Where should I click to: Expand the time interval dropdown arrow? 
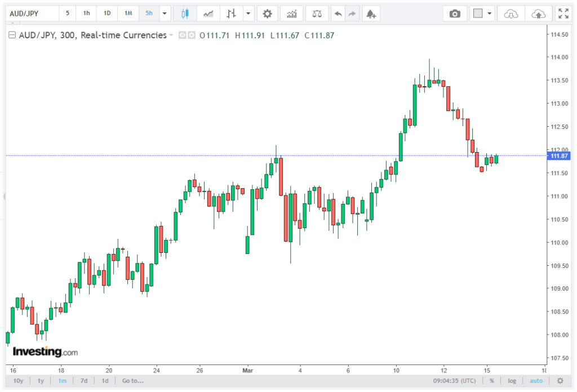[x=165, y=14]
